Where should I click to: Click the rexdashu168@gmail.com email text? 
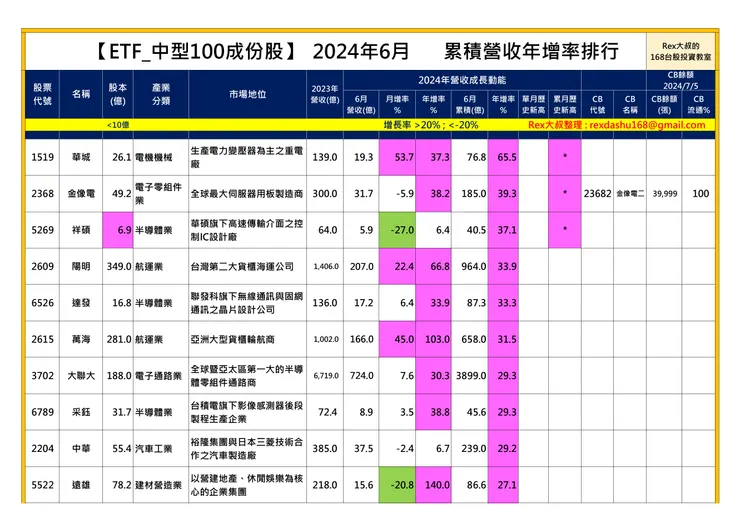[647, 125]
